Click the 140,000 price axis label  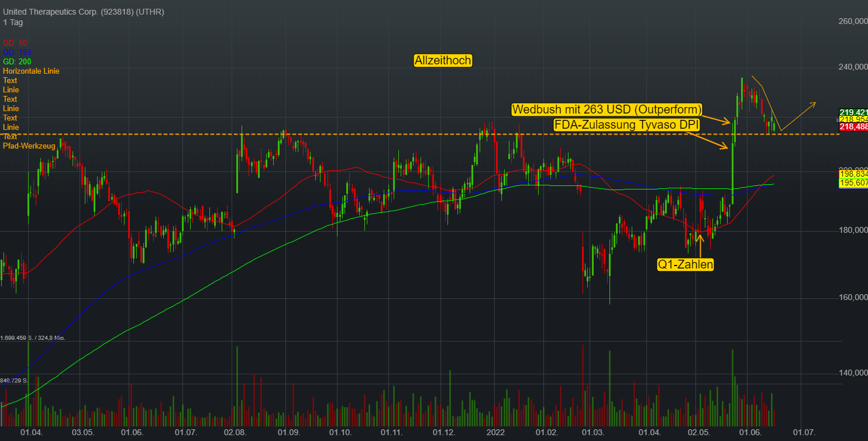coord(853,372)
